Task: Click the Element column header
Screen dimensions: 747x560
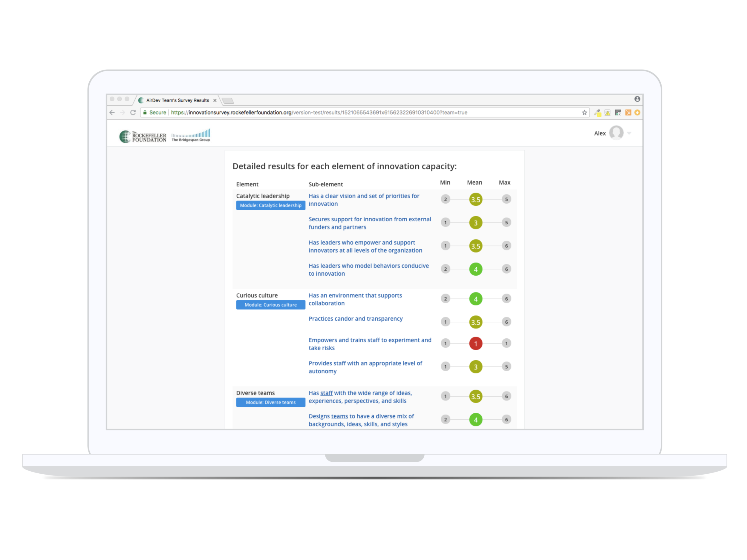Action: coord(247,184)
